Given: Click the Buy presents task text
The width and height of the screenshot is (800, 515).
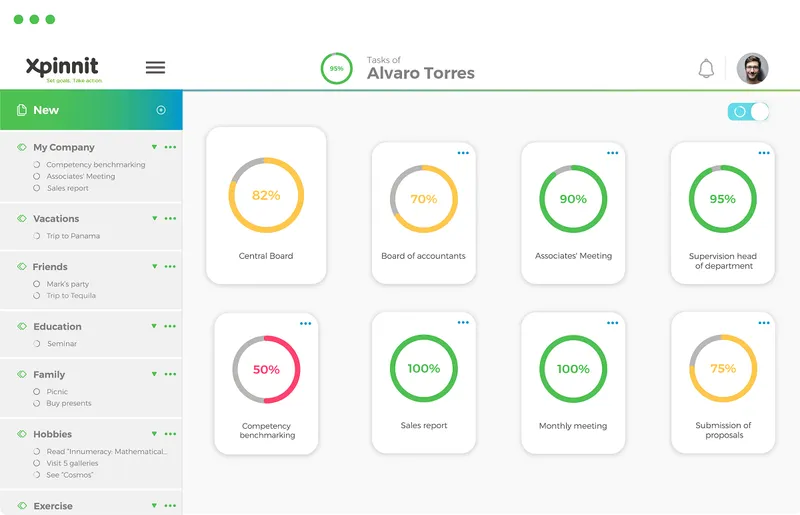Looking at the screenshot, I should [69, 403].
